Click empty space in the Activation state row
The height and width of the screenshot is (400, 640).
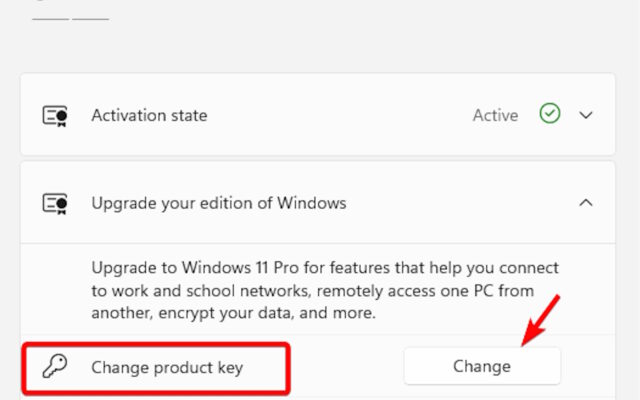340,115
